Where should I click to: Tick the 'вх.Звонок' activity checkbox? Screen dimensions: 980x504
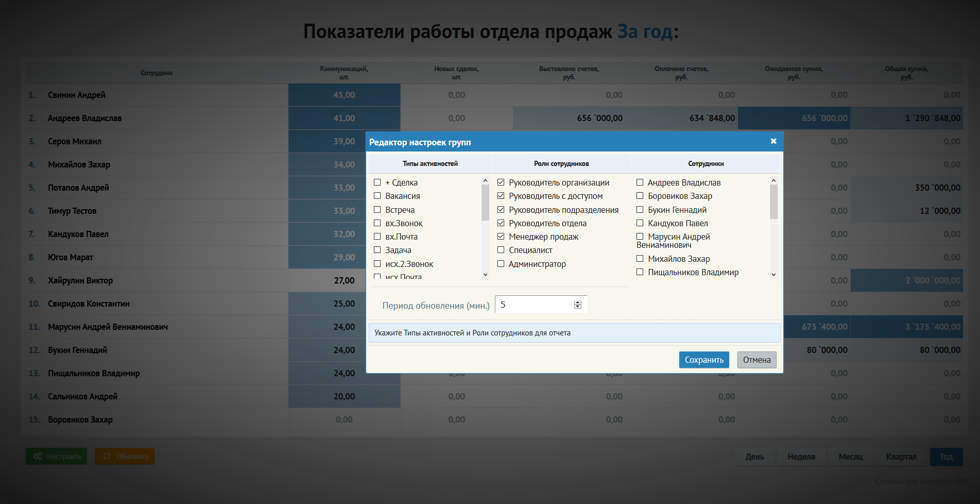[x=377, y=223]
